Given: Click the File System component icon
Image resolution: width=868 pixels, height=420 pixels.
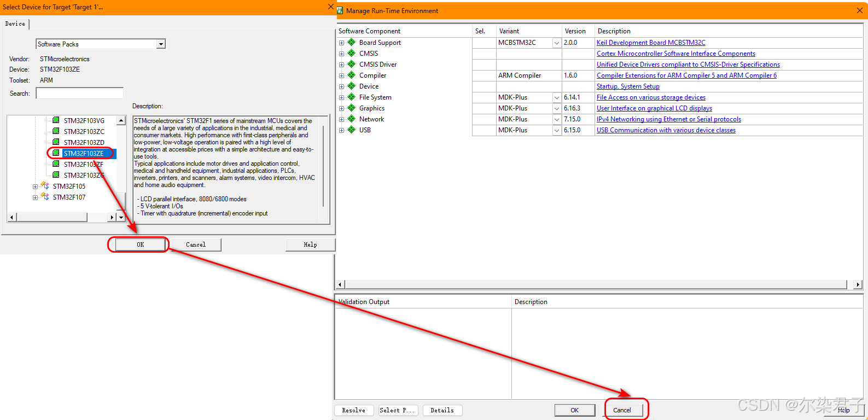Looking at the screenshot, I should click(352, 97).
